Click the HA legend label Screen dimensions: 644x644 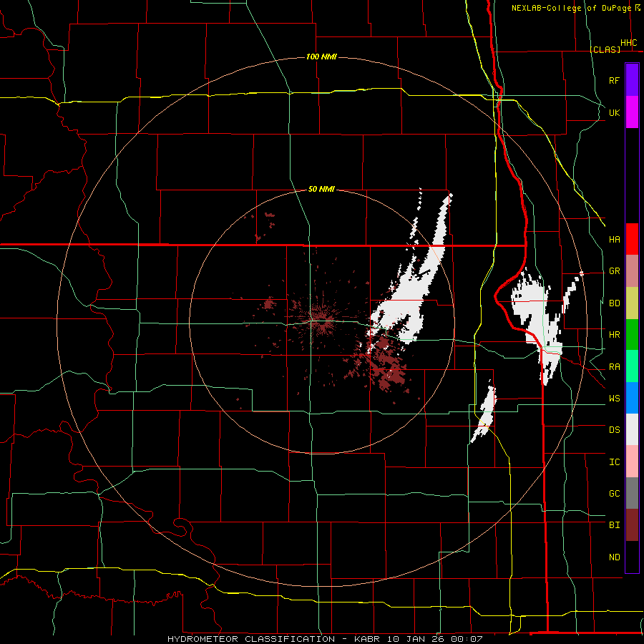point(614,239)
